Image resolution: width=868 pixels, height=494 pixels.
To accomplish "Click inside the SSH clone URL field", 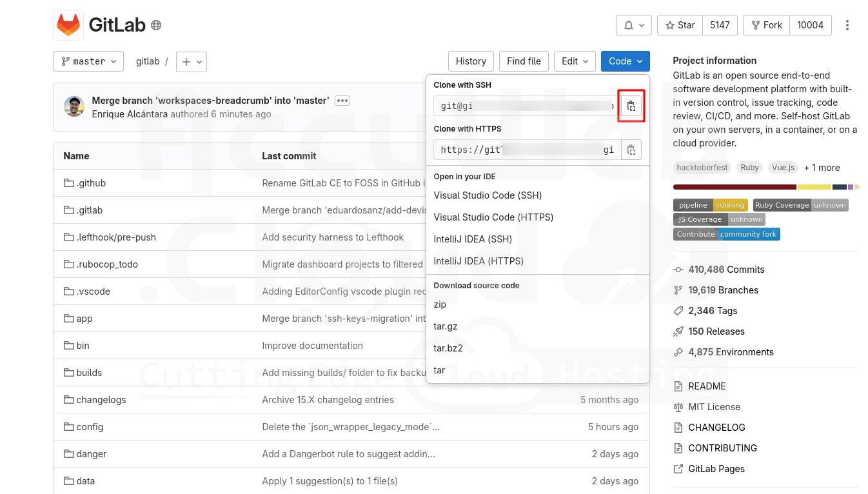I will click(x=522, y=105).
